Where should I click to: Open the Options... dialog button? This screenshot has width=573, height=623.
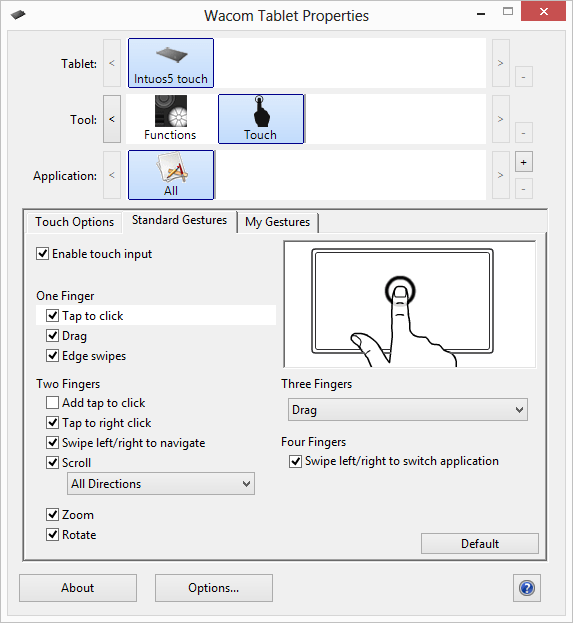click(214, 588)
